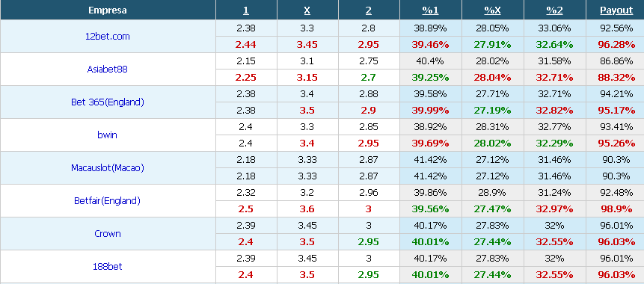Sort by the column 2 header
The height and width of the screenshot is (284, 644).
(x=369, y=10)
